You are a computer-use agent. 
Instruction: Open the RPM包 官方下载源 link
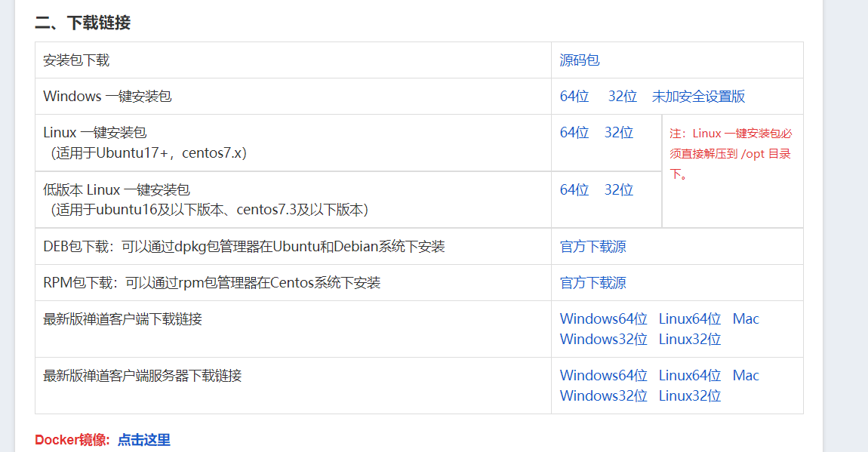593,283
